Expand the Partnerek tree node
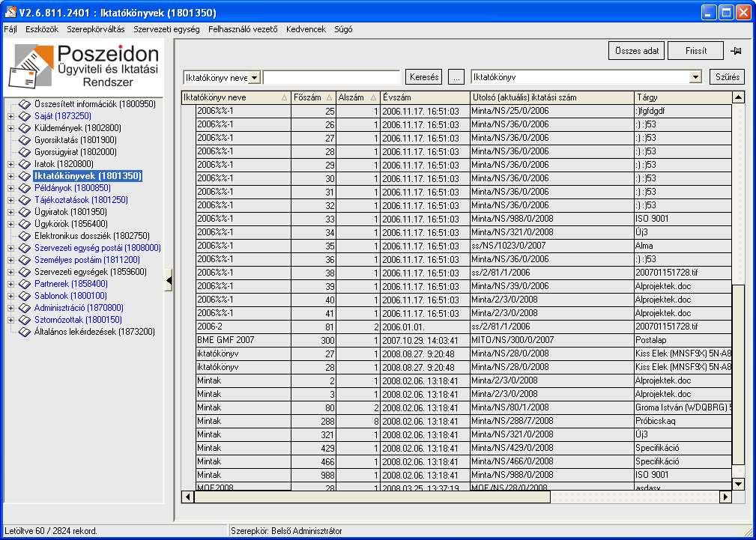Viewport: 756px width, 540px height. pos(11,284)
